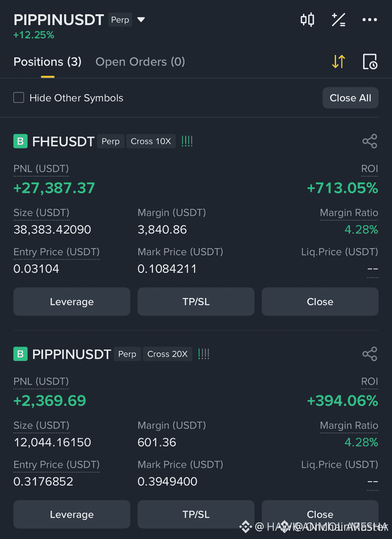
Task: Adjust Leverage for FHEUSDT position
Action: (72, 302)
